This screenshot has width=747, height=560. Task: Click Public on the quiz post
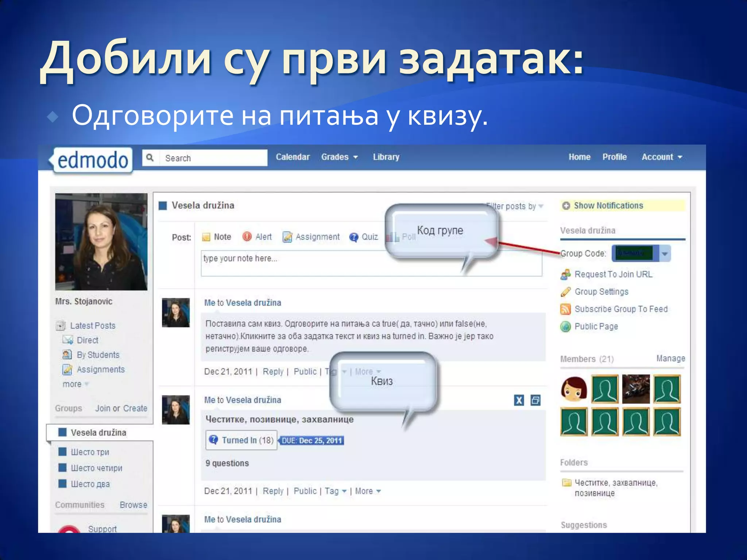point(305,491)
